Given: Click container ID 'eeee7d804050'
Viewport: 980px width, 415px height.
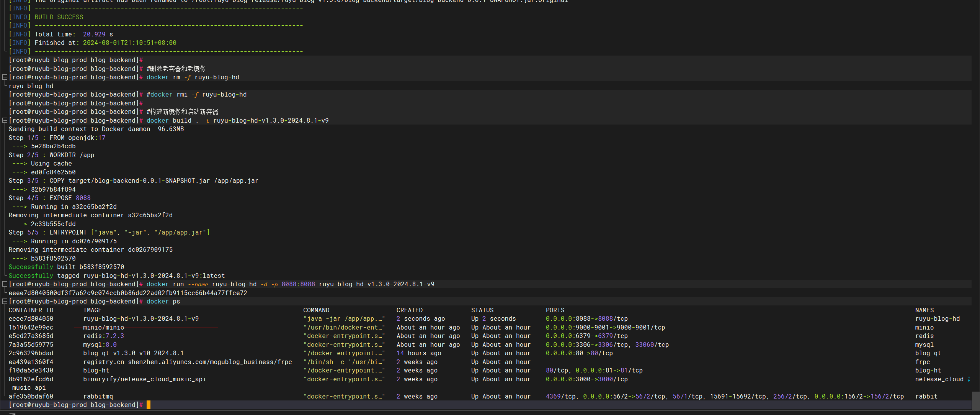Looking at the screenshot, I should point(31,318).
